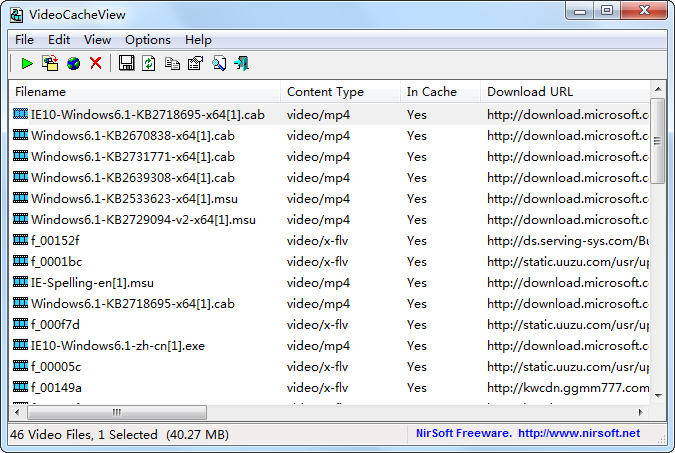Screen dimensions: 675x453
Task: Open download URL in browser icon
Action: (x=74, y=64)
